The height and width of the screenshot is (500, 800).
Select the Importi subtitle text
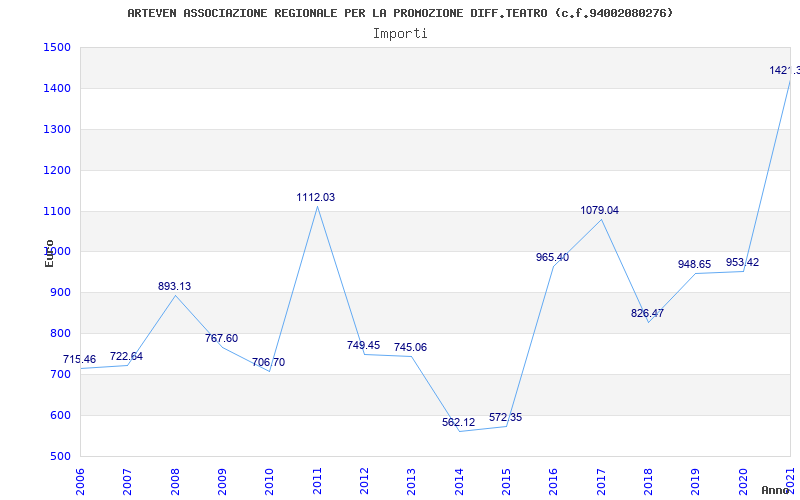pos(400,34)
